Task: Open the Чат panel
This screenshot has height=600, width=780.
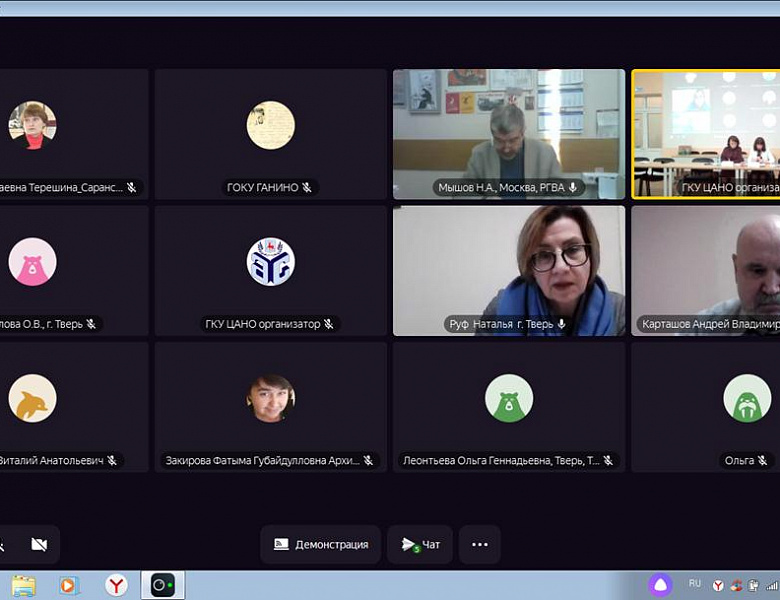Action: [420, 544]
